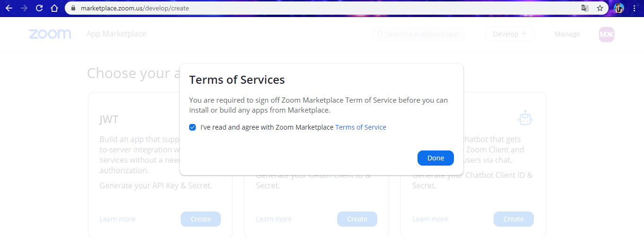Reload the page with refresh icon
The image size is (644, 238).
pyautogui.click(x=39, y=8)
